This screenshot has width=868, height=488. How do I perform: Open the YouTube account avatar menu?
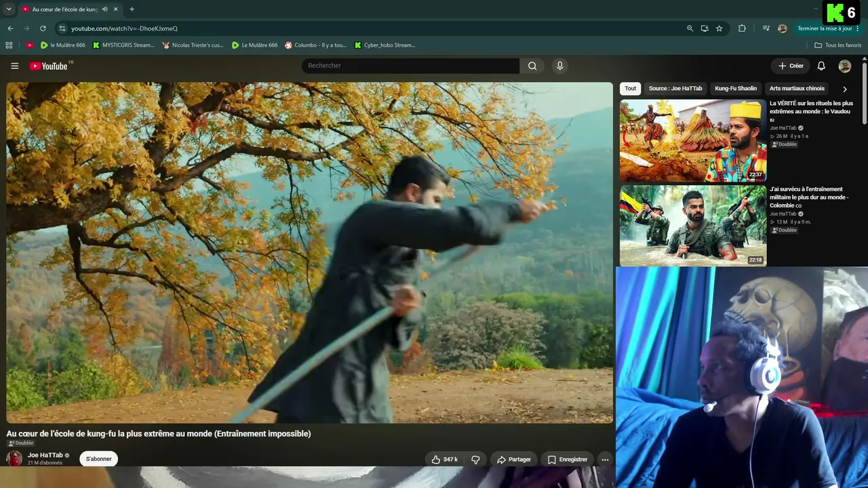point(845,66)
